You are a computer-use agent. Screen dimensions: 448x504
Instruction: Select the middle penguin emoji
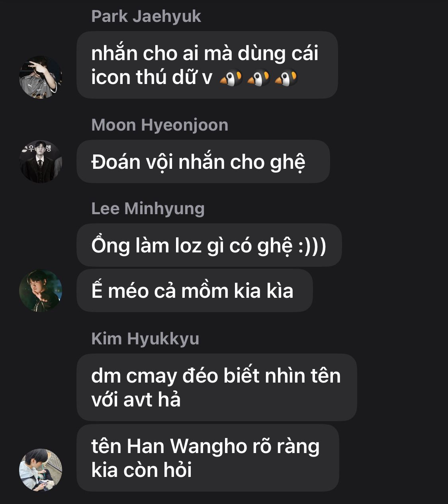click(x=258, y=78)
